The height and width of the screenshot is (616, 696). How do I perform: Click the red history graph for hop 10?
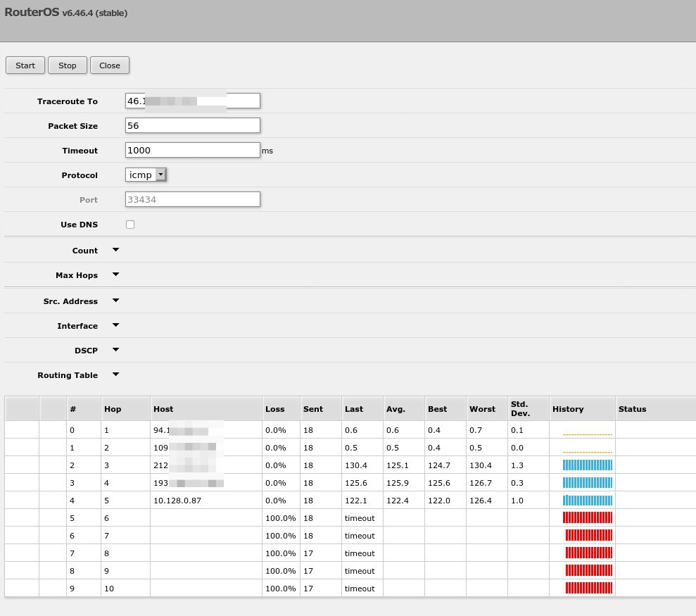tap(588, 588)
